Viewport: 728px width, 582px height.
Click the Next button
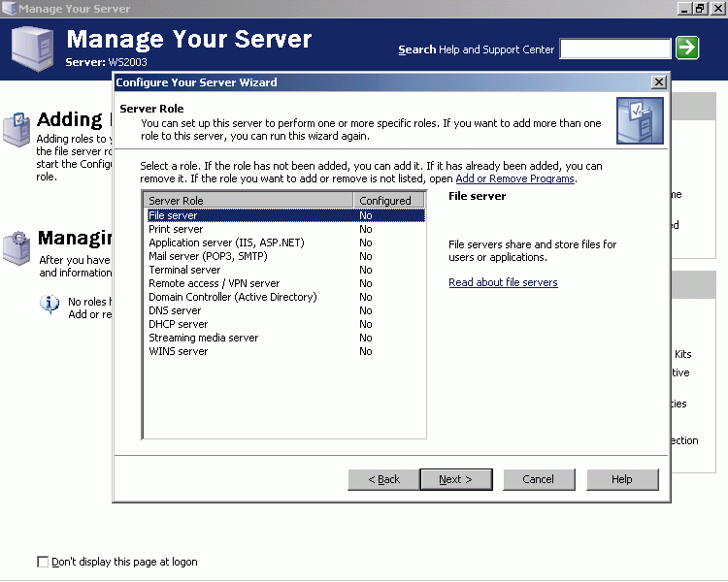click(455, 479)
